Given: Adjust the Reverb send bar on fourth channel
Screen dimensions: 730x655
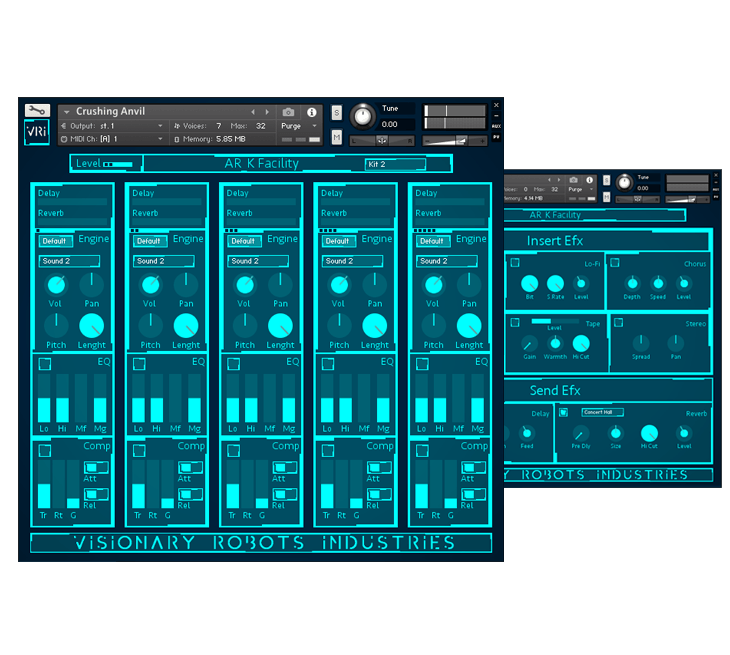Looking at the screenshot, I should [x=355, y=223].
